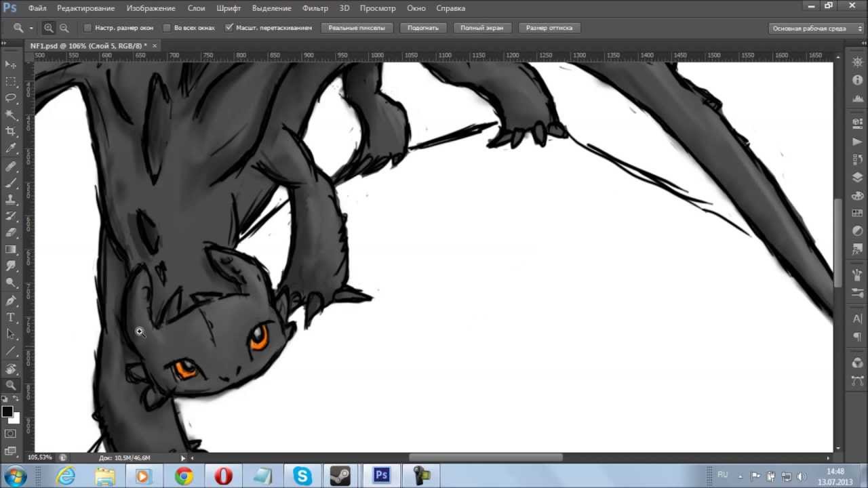
Task: Click the 'Подогнать' button
Action: click(x=423, y=28)
